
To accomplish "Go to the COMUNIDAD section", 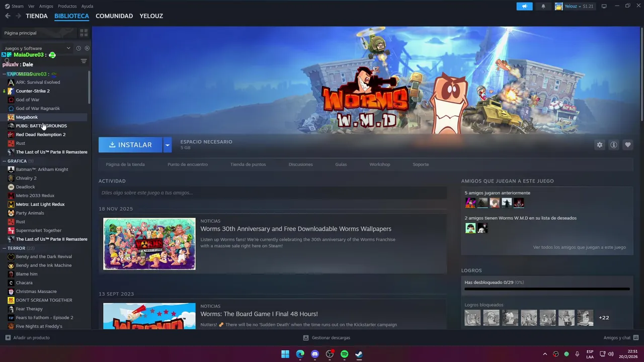I will (x=114, y=16).
